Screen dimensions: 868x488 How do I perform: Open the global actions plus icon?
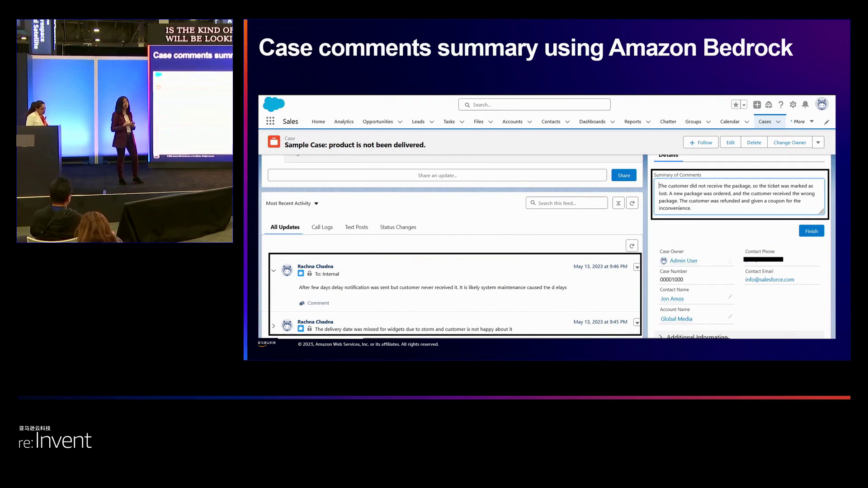757,105
